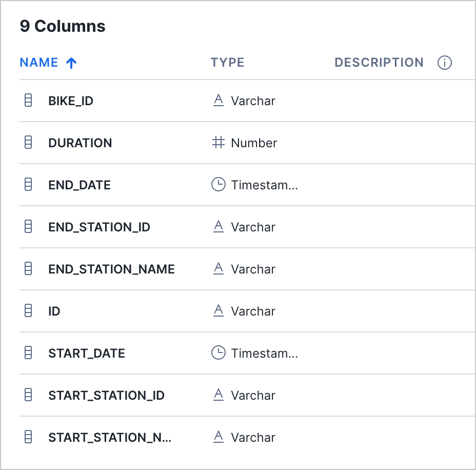Click the clock icon in END_DATE row
The image size is (476, 470).
pos(219,184)
